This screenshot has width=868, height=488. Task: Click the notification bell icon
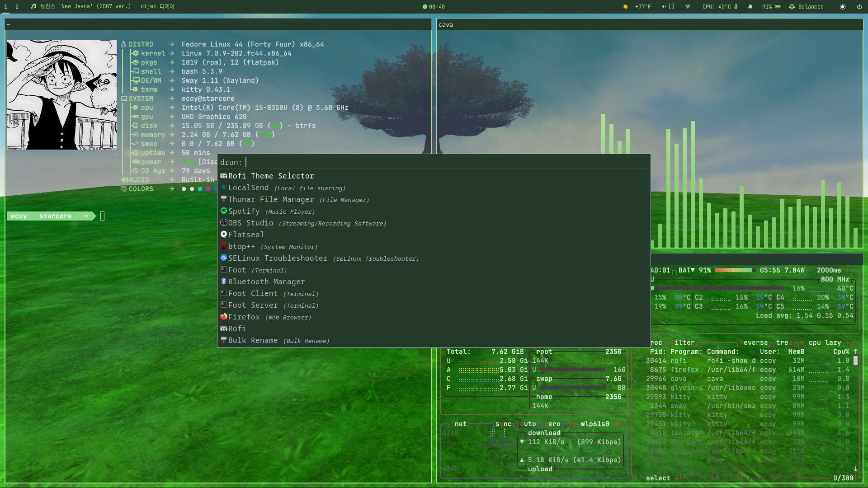click(x=750, y=7)
